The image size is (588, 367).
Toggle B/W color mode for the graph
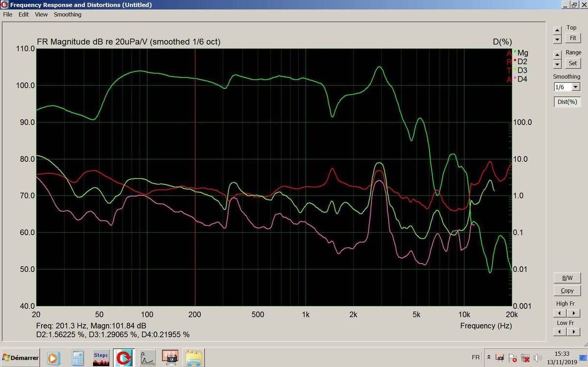(x=567, y=278)
